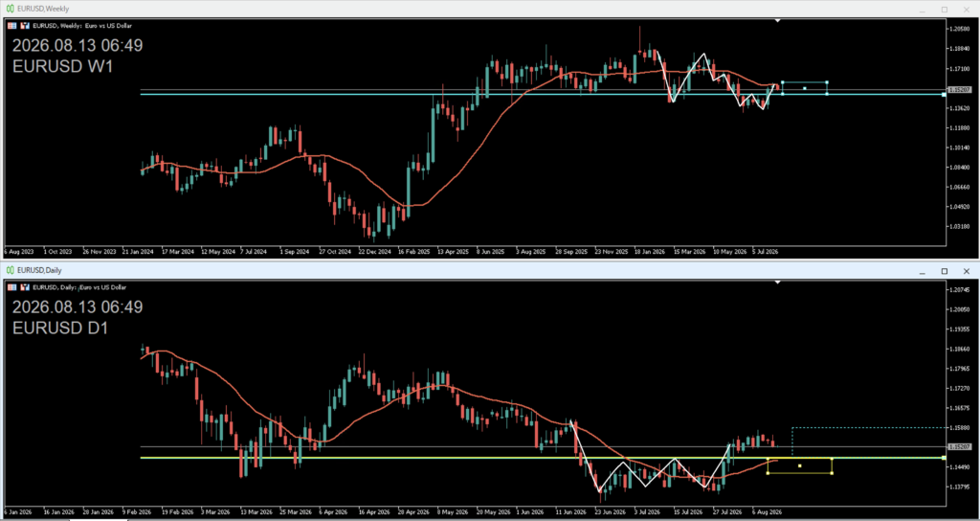Image resolution: width=980 pixels, height=521 pixels.
Task: Click the 'EURUSD D1' overlay label
Action: [x=60, y=328]
